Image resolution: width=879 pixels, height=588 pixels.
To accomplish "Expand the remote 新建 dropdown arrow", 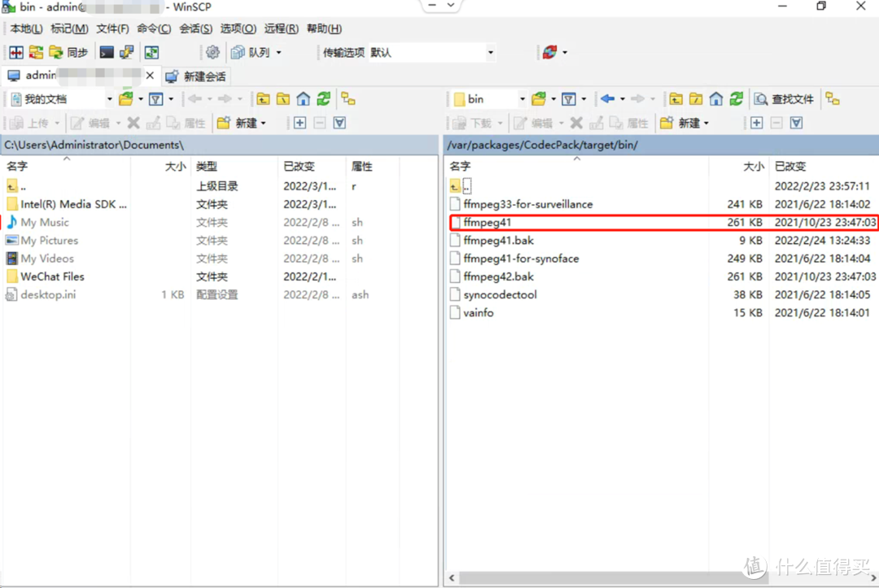I will tap(706, 123).
